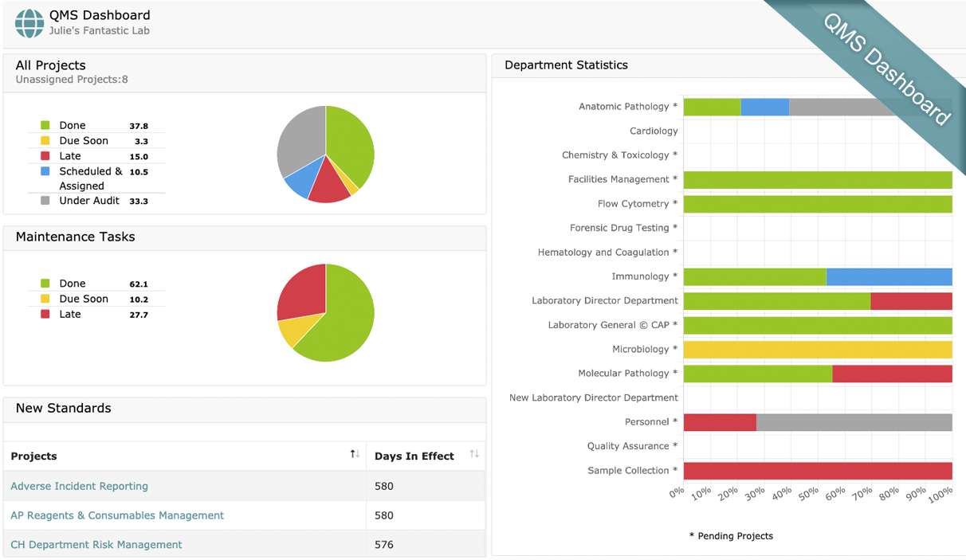Click Scheduled & Assigned blue legend swatch
The height and width of the screenshot is (560, 966).
(45, 171)
